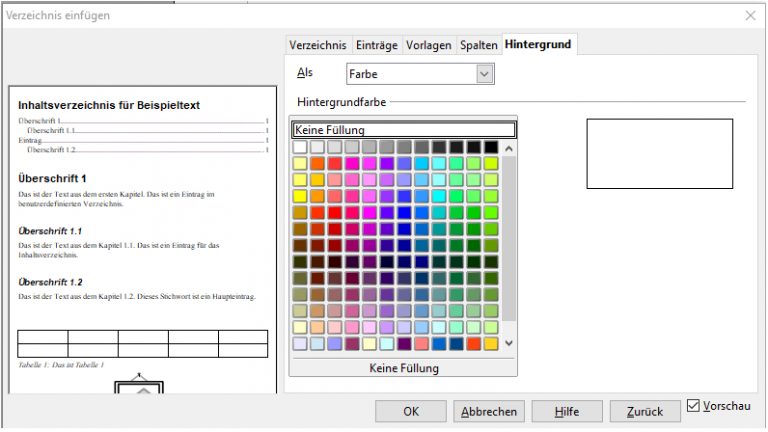
Task: Click Keine Füllung button below the palette
Action: coord(404,368)
